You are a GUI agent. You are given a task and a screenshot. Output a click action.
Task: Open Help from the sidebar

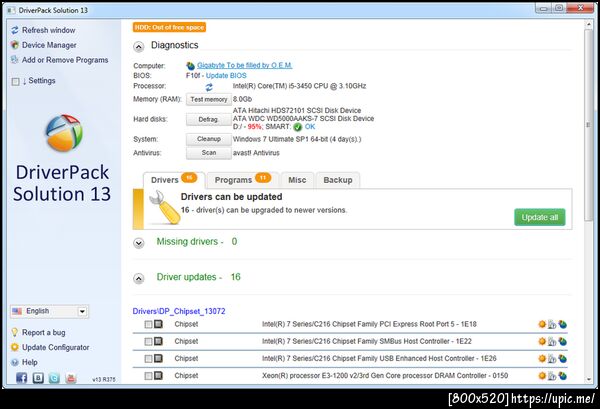[x=24, y=362]
